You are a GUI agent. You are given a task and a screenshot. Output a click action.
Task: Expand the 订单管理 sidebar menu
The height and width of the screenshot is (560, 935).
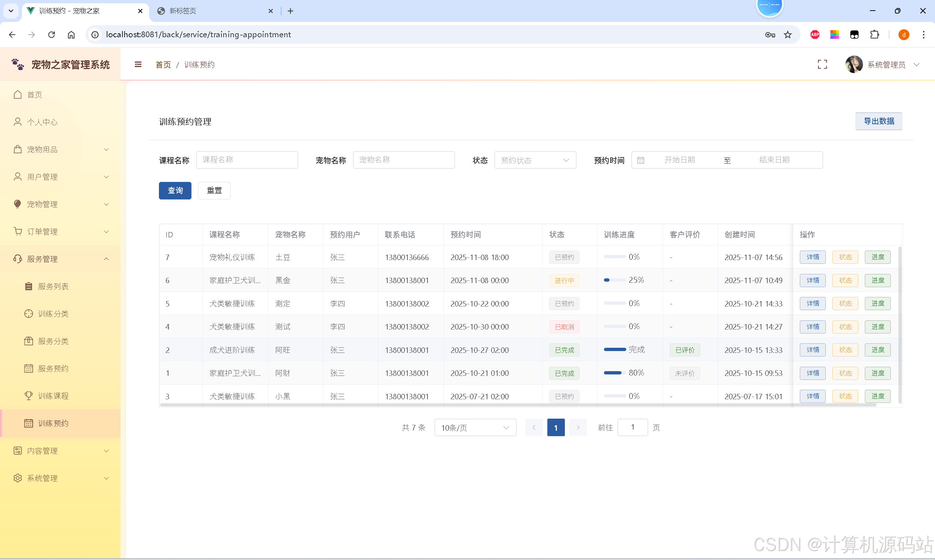point(60,231)
